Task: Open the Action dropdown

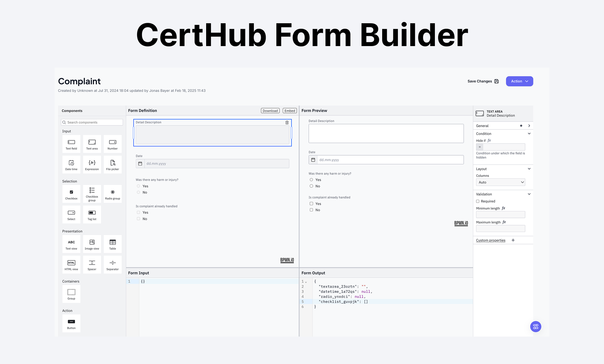Action: (x=519, y=81)
